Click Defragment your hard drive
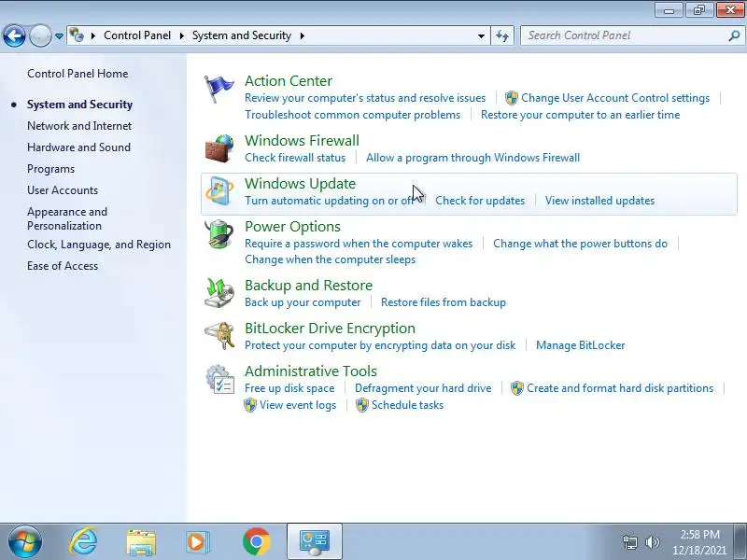747x560 pixels. coord(423,388)
